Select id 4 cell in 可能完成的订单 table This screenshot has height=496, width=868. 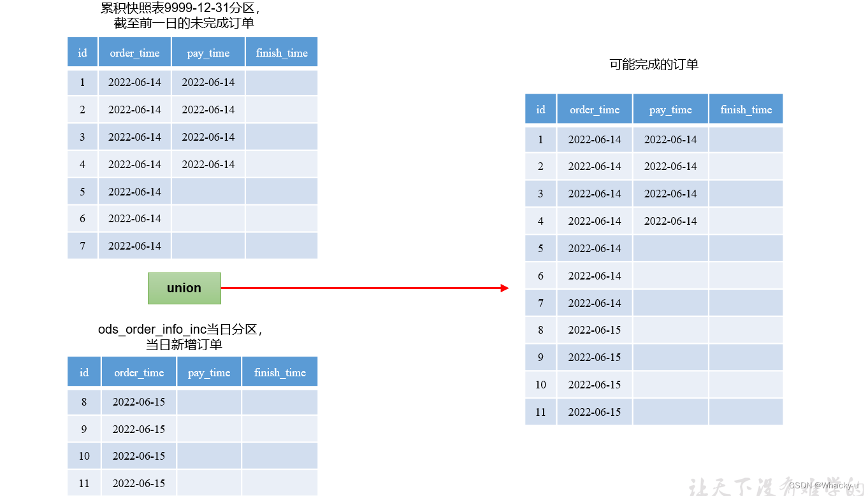tap(540, 221)
